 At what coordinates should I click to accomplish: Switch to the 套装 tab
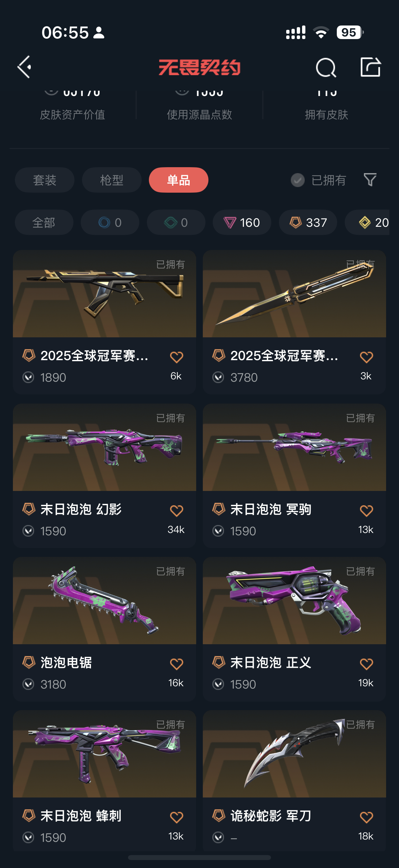coord(44,180)
